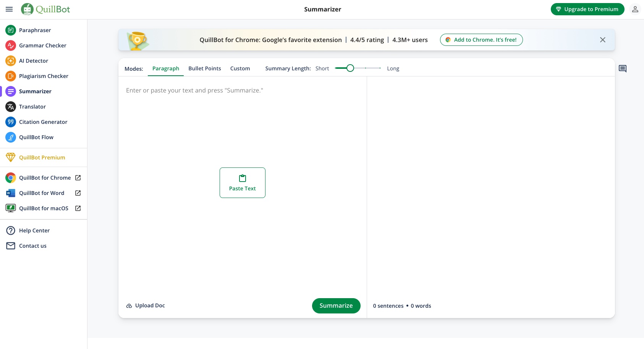Click the Summarize button
644x349 pixels.
pos(336,306)
